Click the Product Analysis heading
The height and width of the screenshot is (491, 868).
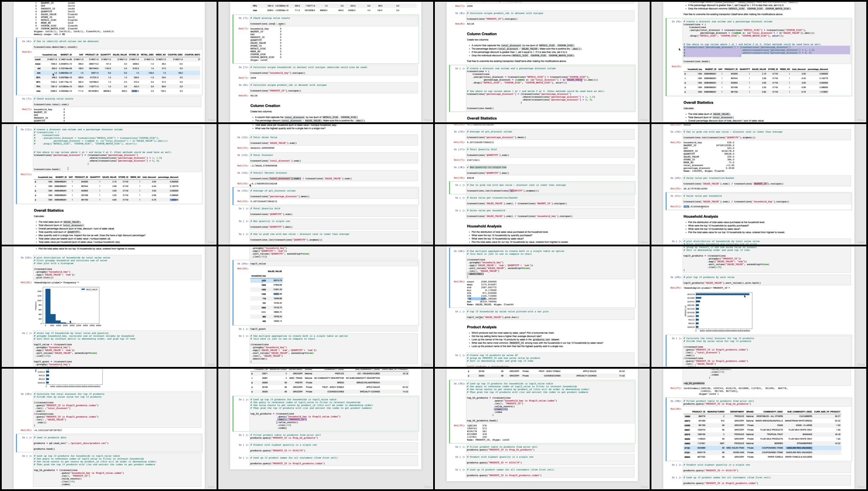click(x=481, y=327)
